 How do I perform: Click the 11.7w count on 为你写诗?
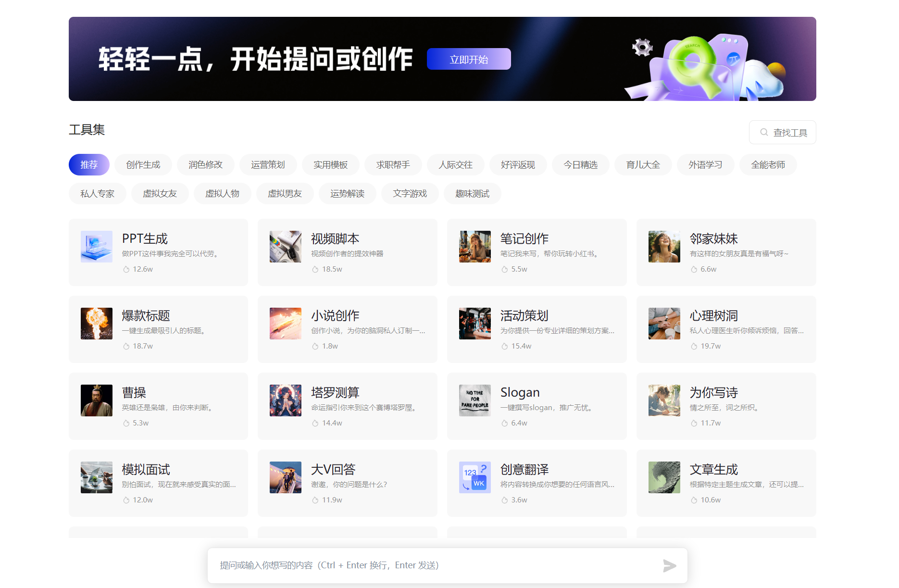711,423
